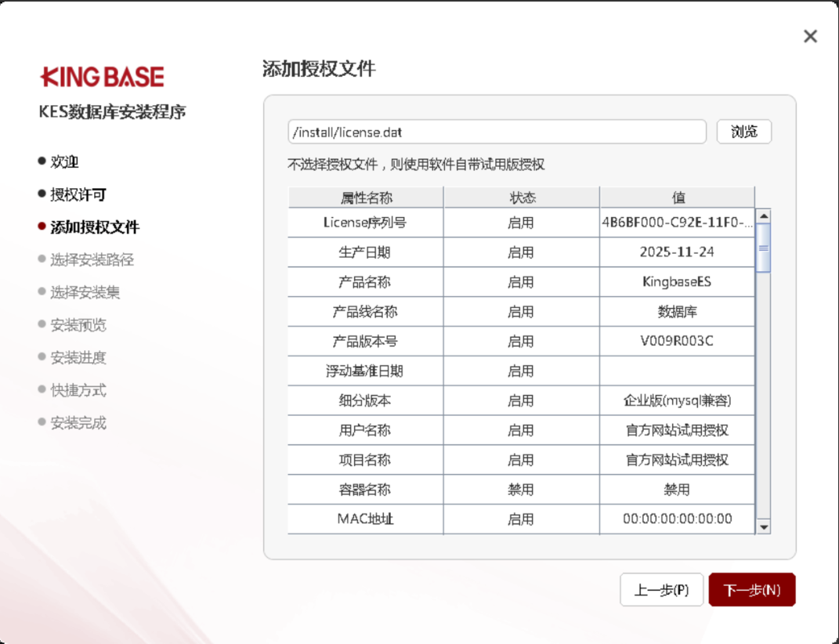This screenshot has width=839, height=644.
Task: Click the 添加授权文件 page heading
Action: point(319,68)
